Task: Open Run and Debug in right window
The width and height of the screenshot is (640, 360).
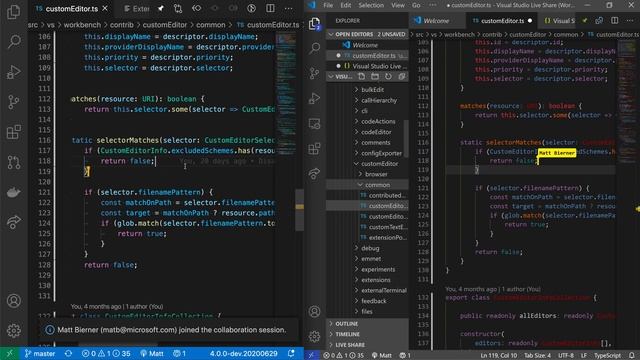Action: coord(314,98)
